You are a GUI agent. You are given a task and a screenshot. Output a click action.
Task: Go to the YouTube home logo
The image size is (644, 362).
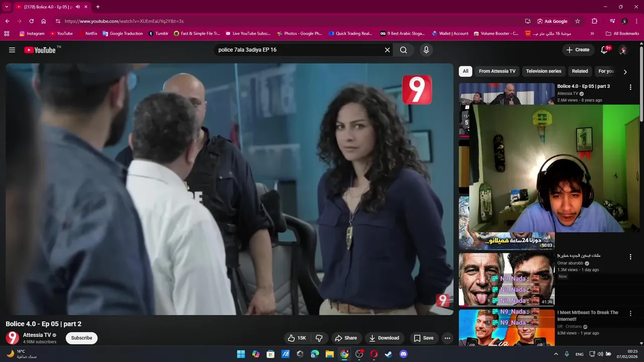[x=40, y=50]
